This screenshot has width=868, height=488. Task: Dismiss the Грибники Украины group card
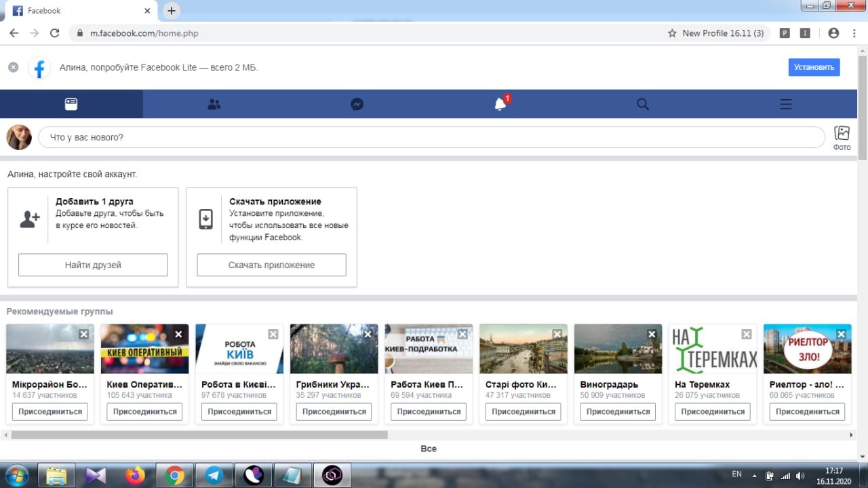click(x=368, y=334)
